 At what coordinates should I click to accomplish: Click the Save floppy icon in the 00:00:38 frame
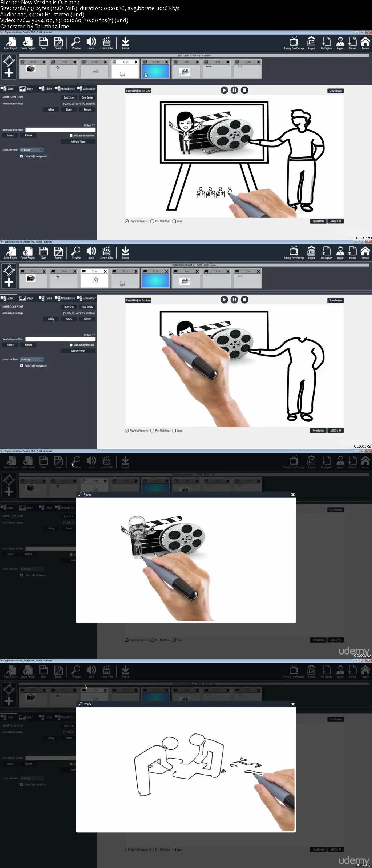44,253
